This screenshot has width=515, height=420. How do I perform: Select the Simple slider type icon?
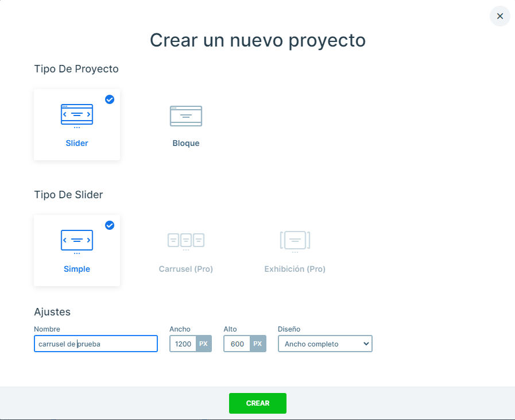coord(77,242)
